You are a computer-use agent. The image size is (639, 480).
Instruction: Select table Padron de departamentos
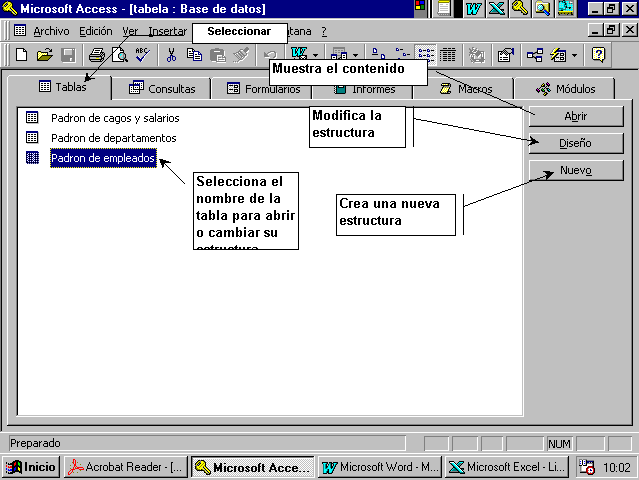pos(113,138)
